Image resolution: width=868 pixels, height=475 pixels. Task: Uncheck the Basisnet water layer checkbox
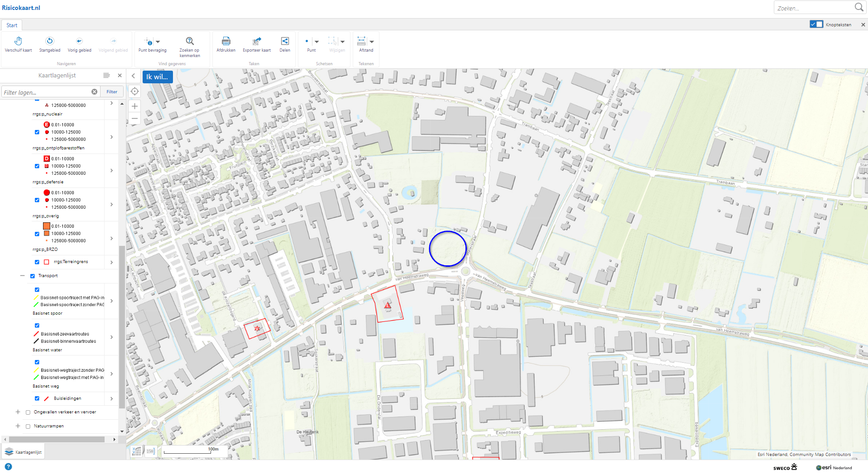click(37, 326)
